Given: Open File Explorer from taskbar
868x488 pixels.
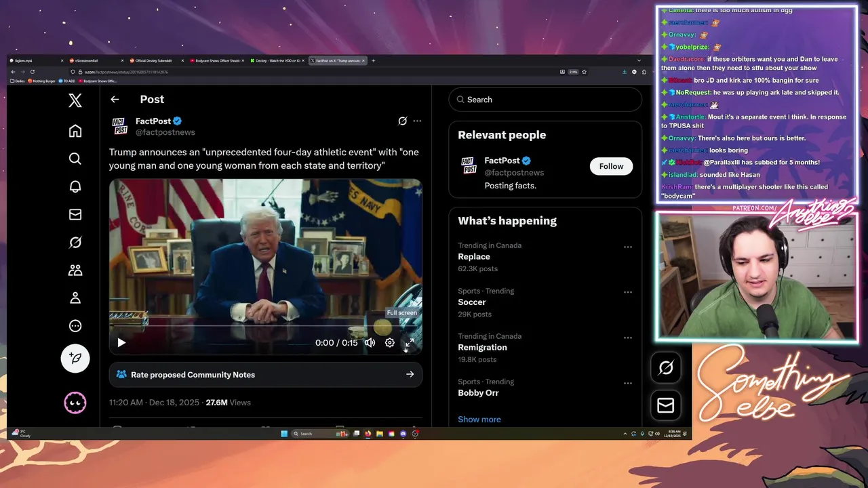Looking at the screenshot, I should click(x=380, y=434).
